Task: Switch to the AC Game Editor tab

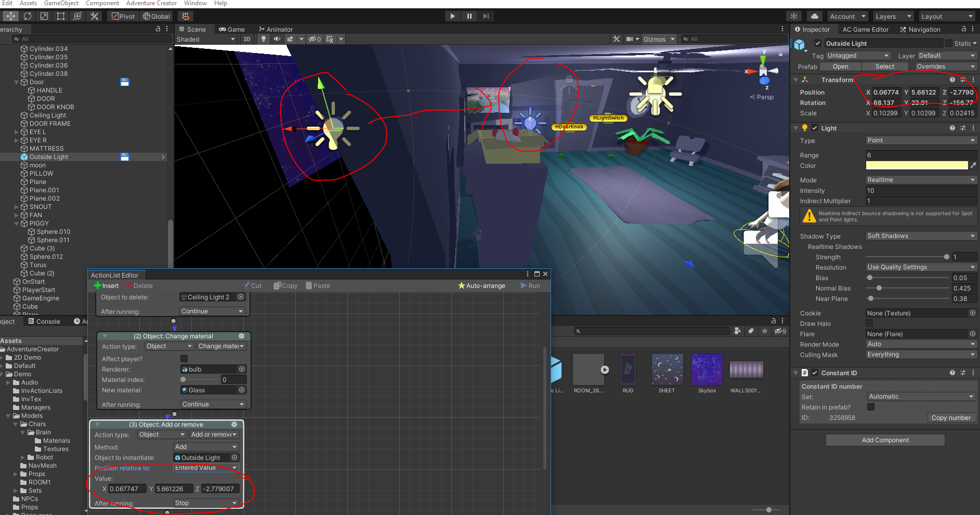Action: pyautogui.click(x=866, y=30)
